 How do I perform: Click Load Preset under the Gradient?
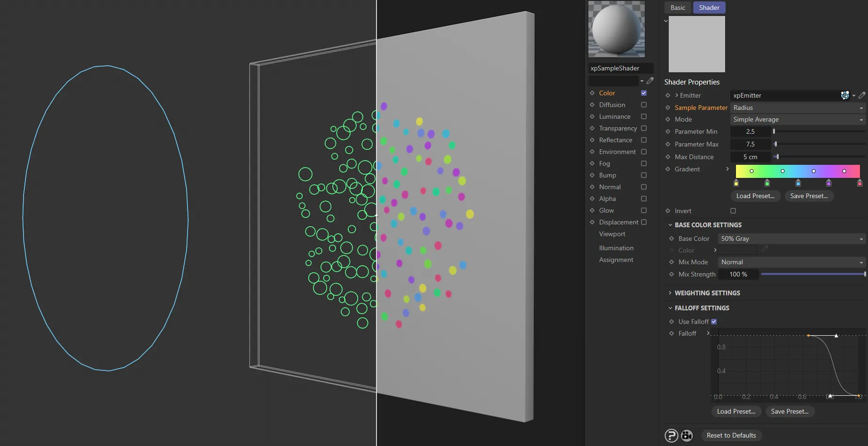pos(755,196)
